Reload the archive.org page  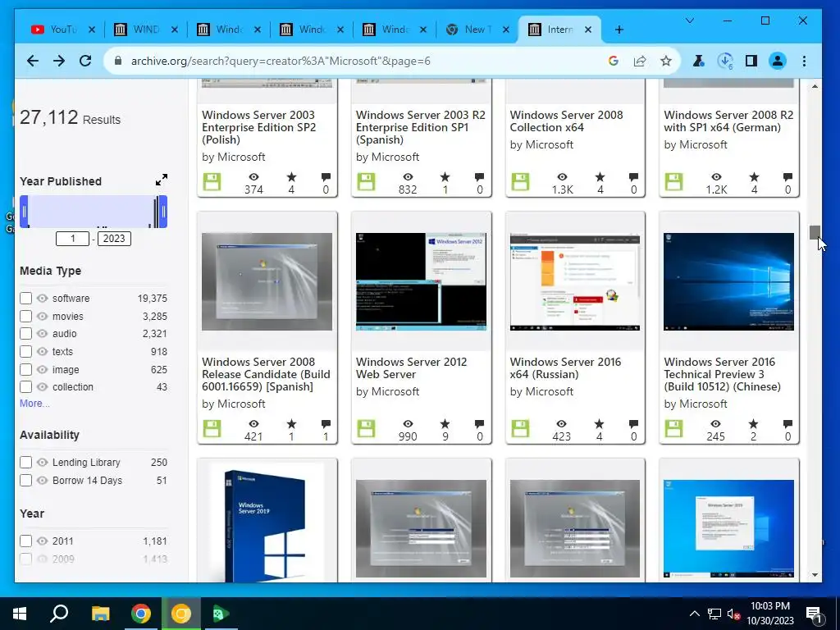tap(85, 61)
